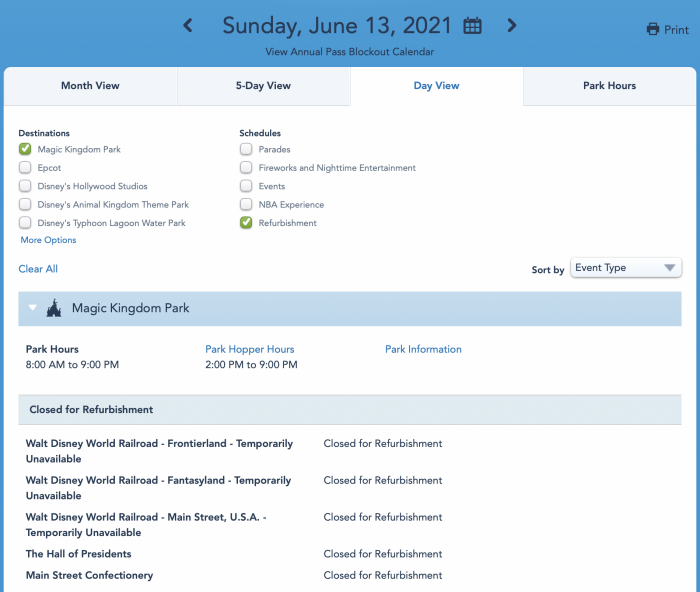The height and width of the screenshot is (592, 700).
Task: Open View Annual Pass Blockout Calendar
Action: 350,52
